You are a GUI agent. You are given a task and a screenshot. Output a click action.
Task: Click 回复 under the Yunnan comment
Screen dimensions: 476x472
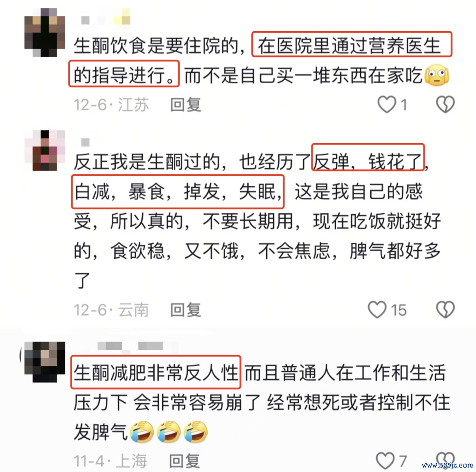coord(186,310)
